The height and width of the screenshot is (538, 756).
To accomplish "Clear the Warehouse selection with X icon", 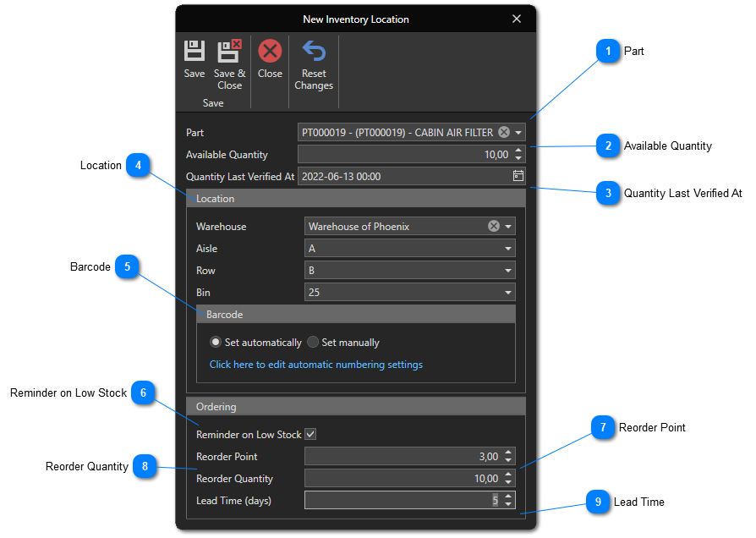I will [494, 227].
